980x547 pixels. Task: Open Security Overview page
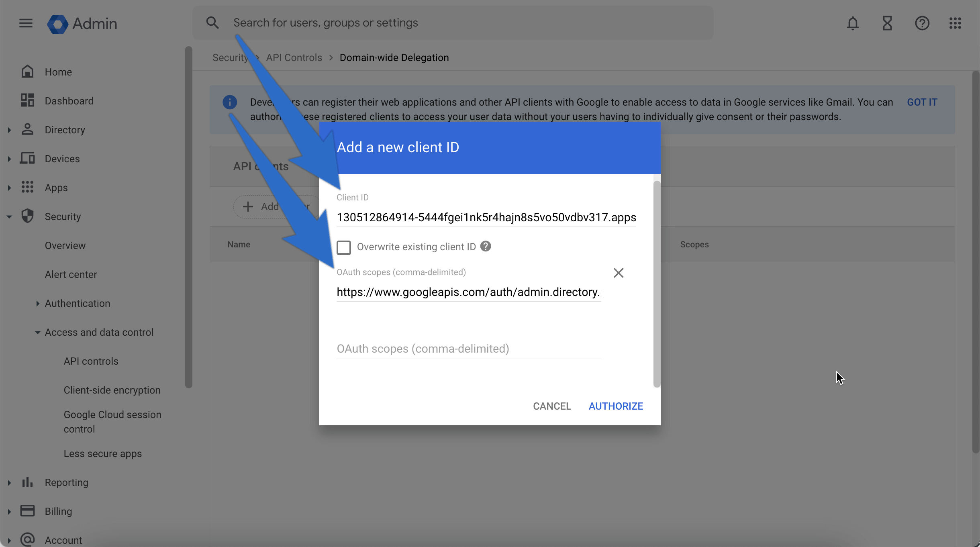point(65,245)
